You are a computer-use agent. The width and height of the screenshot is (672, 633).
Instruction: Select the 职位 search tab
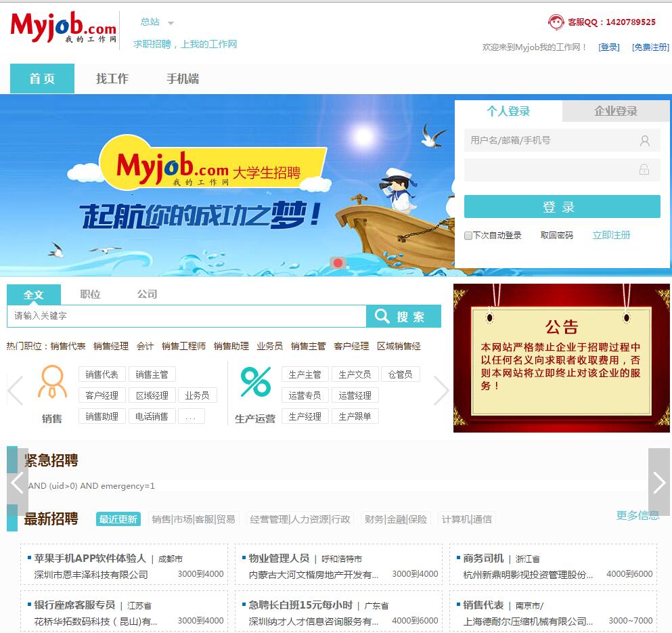(x=91, y=294)
